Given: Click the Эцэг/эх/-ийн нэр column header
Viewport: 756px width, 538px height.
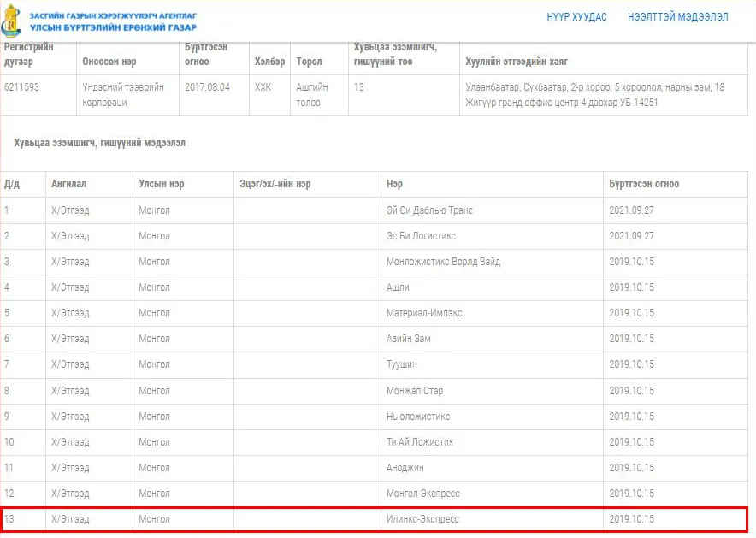Looking at the screenshot, I should 275,184.
